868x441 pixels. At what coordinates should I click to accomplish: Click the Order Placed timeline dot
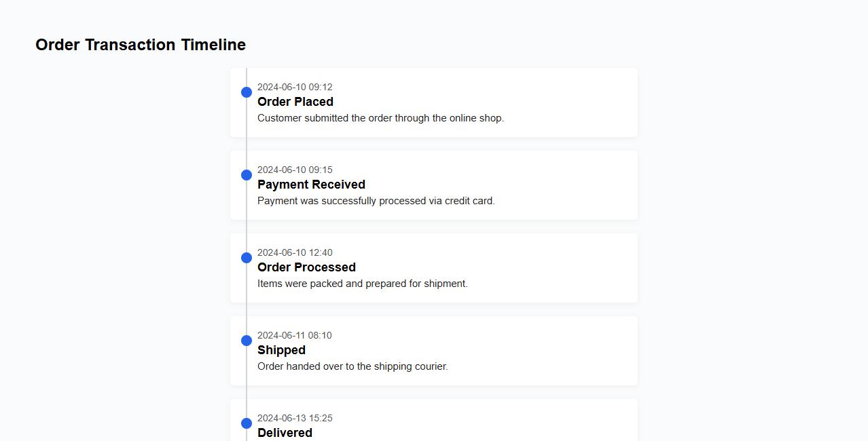(247, 92)
